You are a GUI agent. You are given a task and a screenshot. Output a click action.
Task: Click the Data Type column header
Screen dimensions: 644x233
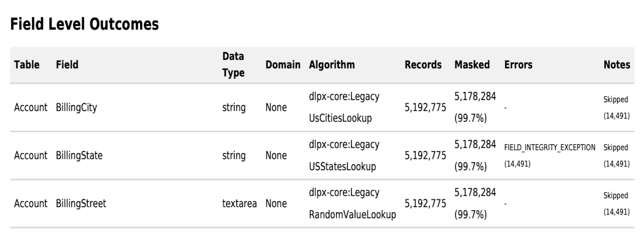coord(233,65)
